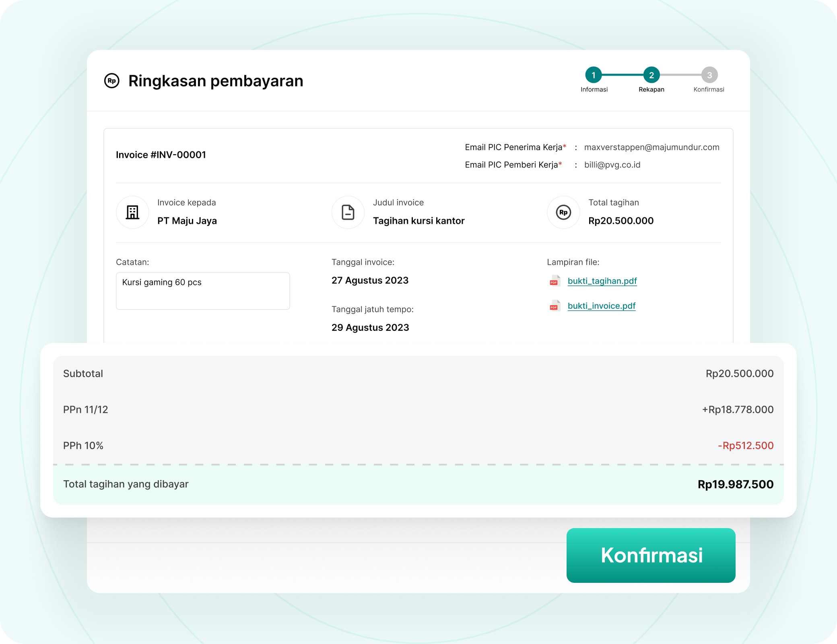
Task: Click the building icon for Invoice kepada
Action: point(132,212)
